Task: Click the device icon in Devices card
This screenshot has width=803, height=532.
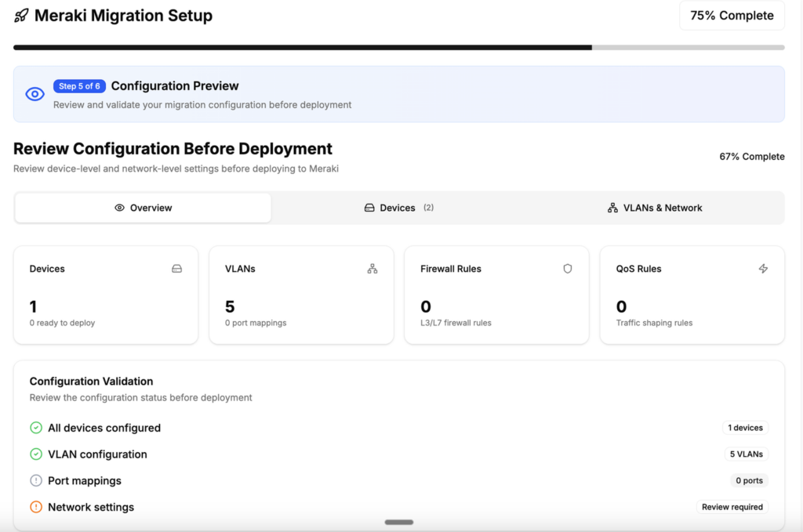Action: click(176, 269)
